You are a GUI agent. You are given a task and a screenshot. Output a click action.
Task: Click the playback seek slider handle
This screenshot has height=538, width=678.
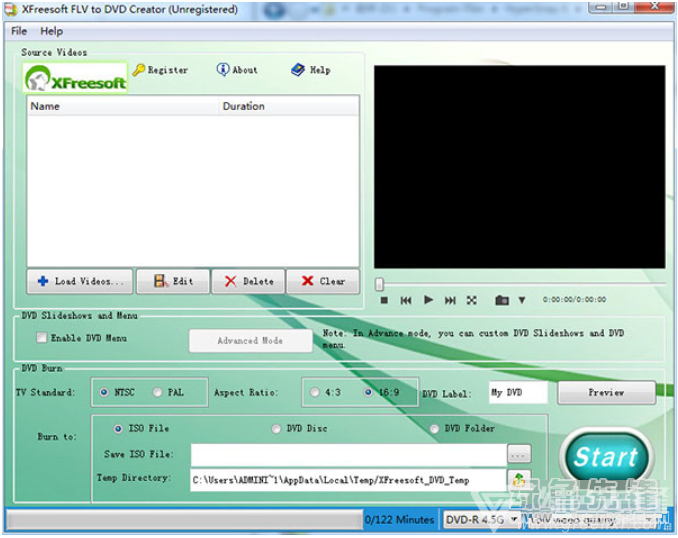pos(379,284)
